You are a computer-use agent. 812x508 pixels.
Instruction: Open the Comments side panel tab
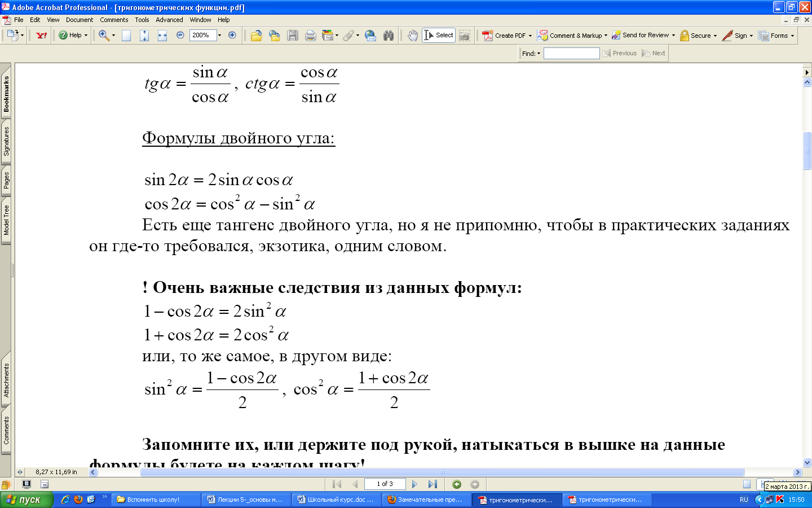pyautogui.click(x=6, y=431)
